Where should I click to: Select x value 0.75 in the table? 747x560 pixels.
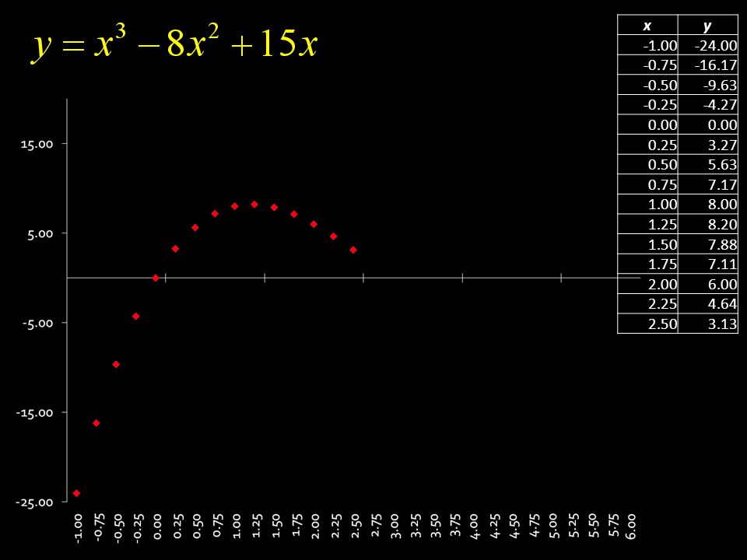(x=647, y=184)
